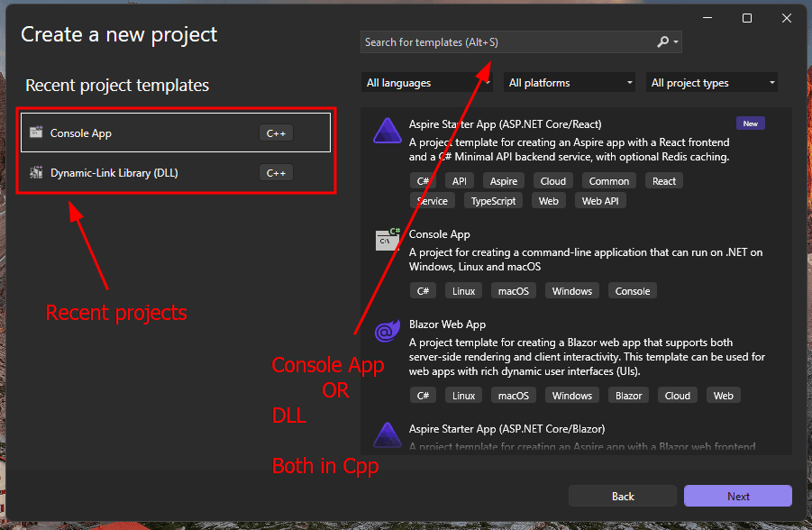Choose the Blazor Web App template

[447, 324]
